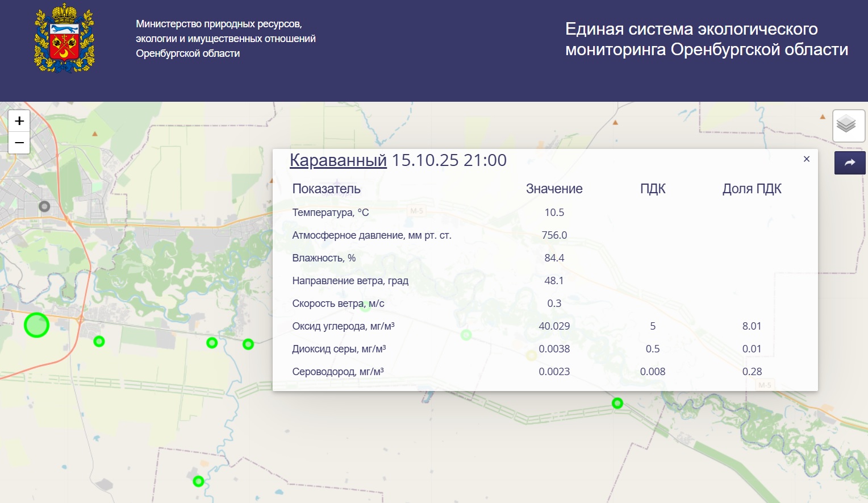Select the small green marker below the highway
Screen dimensions: 868x503
(99, 342)
